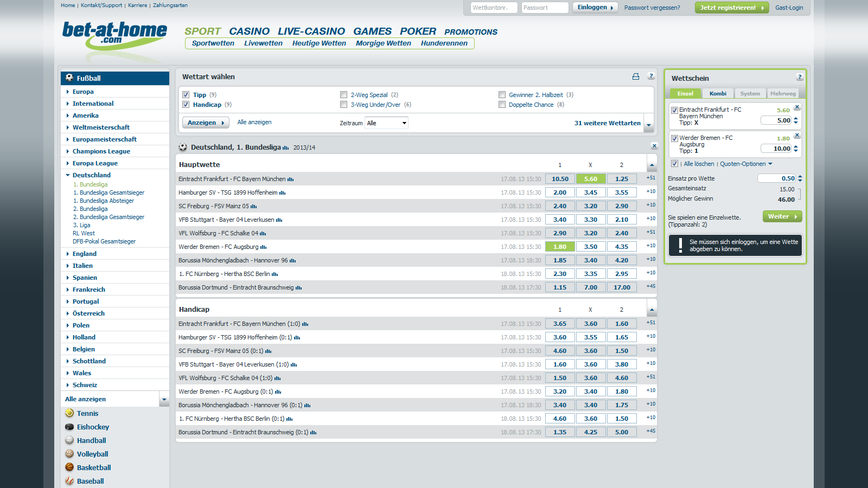This screenshot has width=868, height=488.
Task: Click Alle löschen link
Action: (x=699, y=164)
